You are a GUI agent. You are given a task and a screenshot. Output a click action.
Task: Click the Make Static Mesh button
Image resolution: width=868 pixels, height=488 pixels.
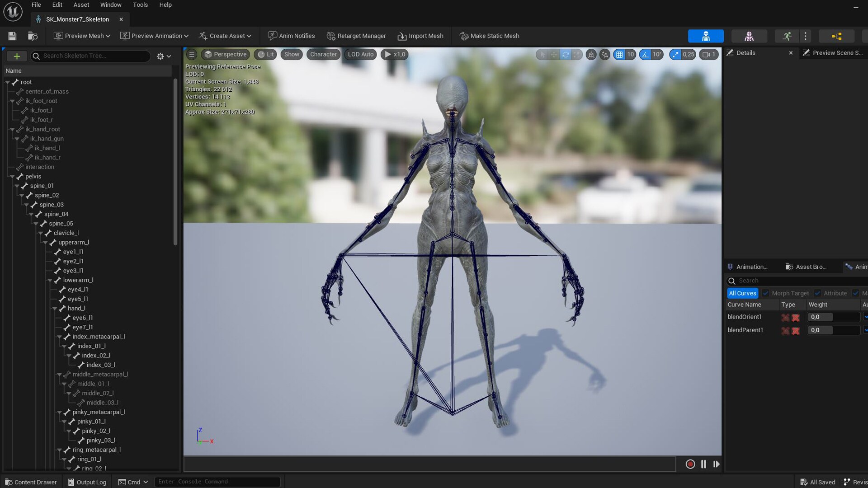(489, 36)
